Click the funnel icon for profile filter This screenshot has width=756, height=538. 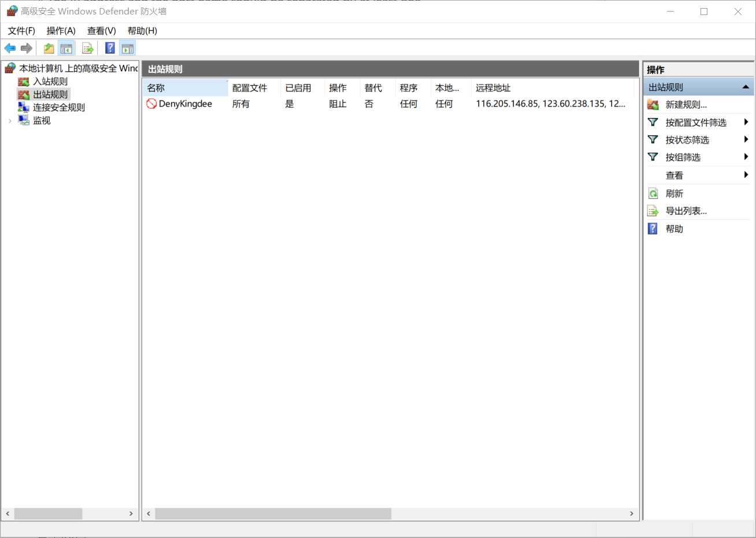click(653, 122)
